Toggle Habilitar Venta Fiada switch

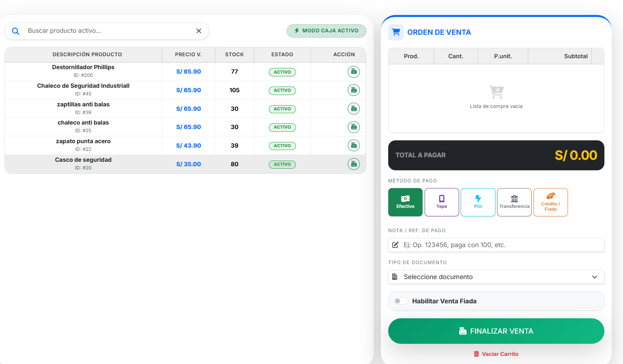[401, 301]
